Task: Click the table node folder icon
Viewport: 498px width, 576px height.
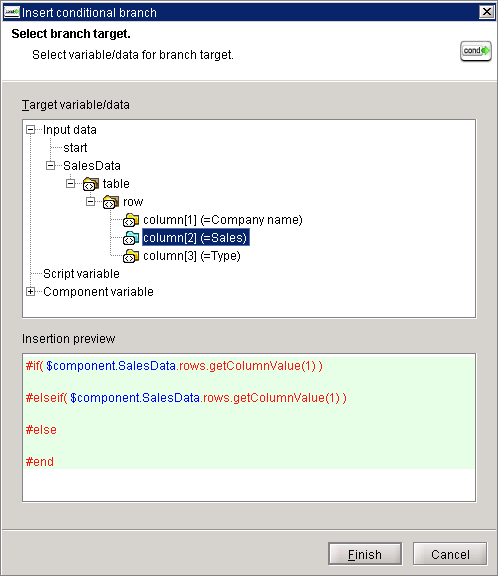Action: [91, 184]
